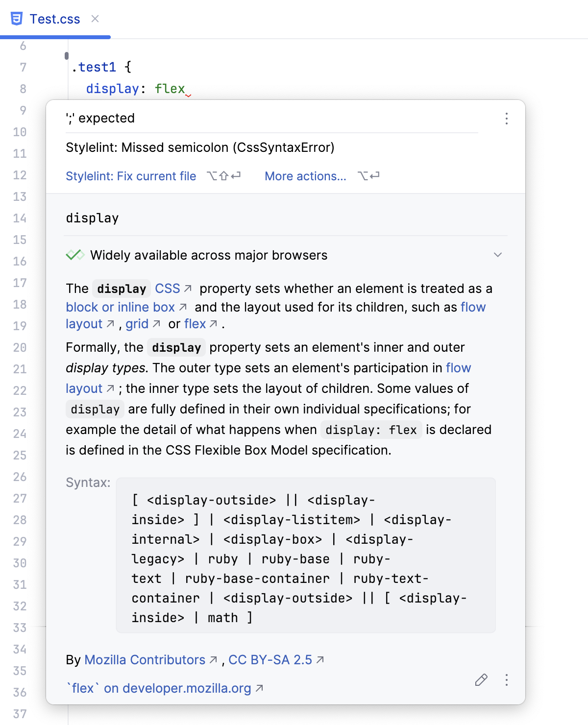Click the Syntax code block
This screenshot has height=725, width=588.
click(x=306, y=555)
